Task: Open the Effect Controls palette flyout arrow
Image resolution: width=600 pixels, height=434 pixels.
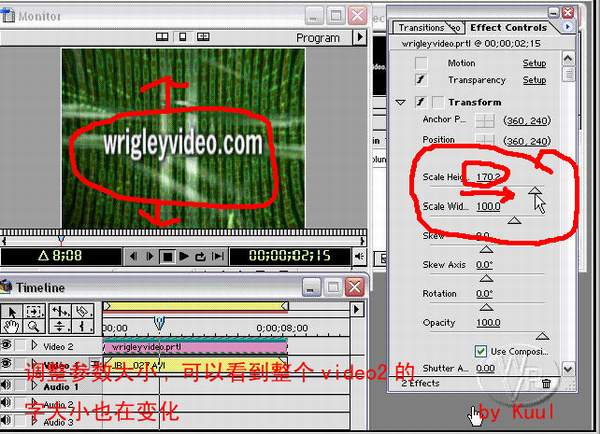Action: (x=567, y=26)
